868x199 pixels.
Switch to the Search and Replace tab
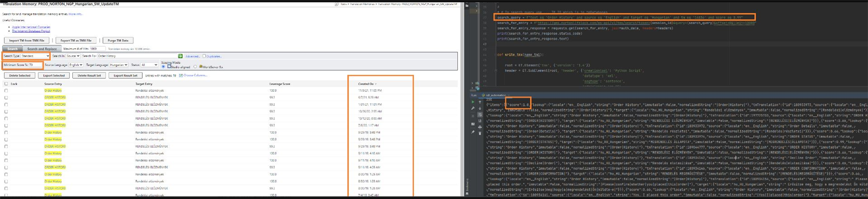[x=42, y=49]
